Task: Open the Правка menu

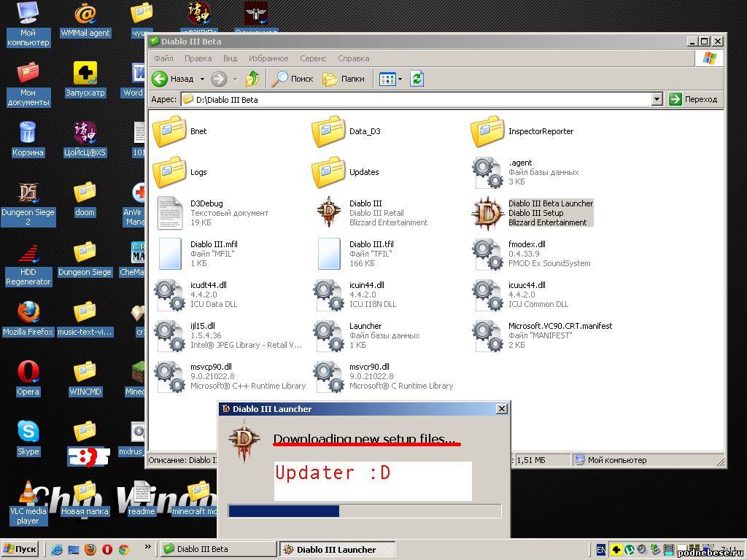Action: [x=198, y=58]
